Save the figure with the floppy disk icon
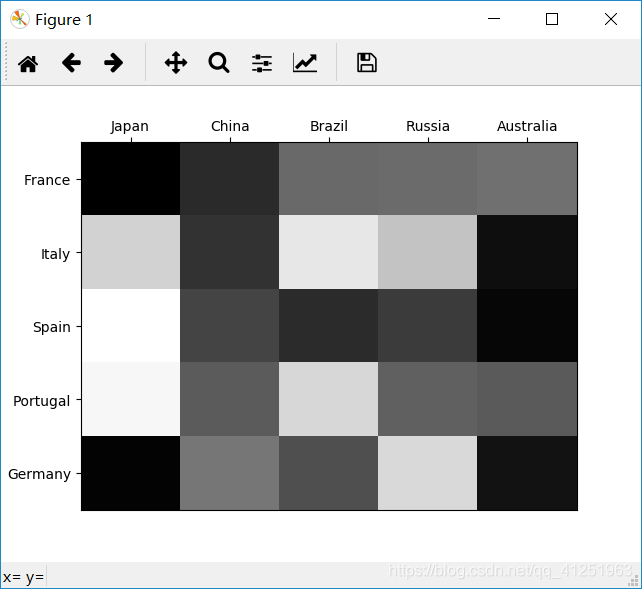642x589 pixels. [x=367, y=63]
